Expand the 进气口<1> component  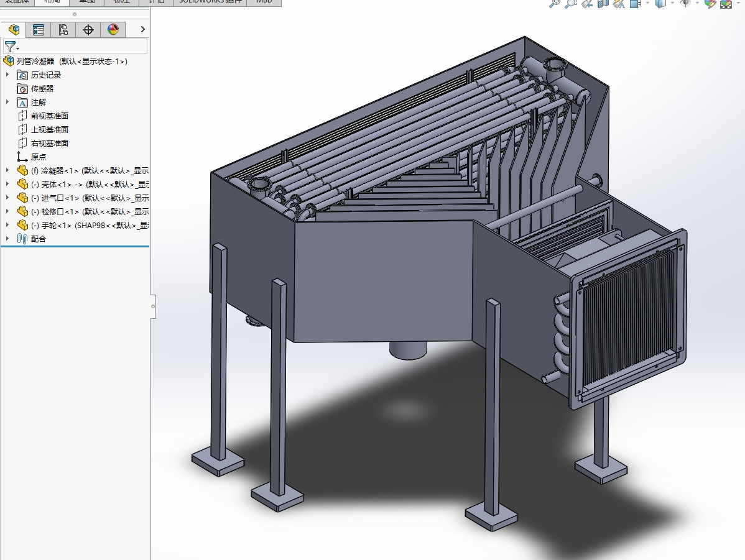7,198
